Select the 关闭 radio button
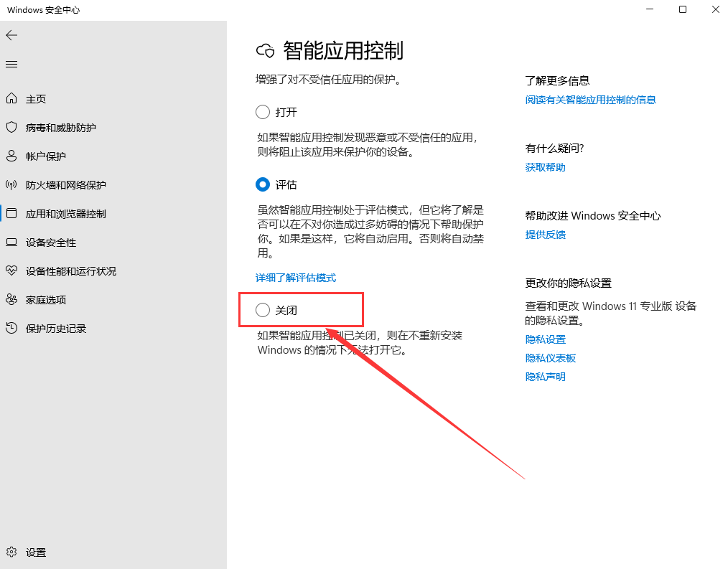 pyautogui.click(x=263, y=310)
